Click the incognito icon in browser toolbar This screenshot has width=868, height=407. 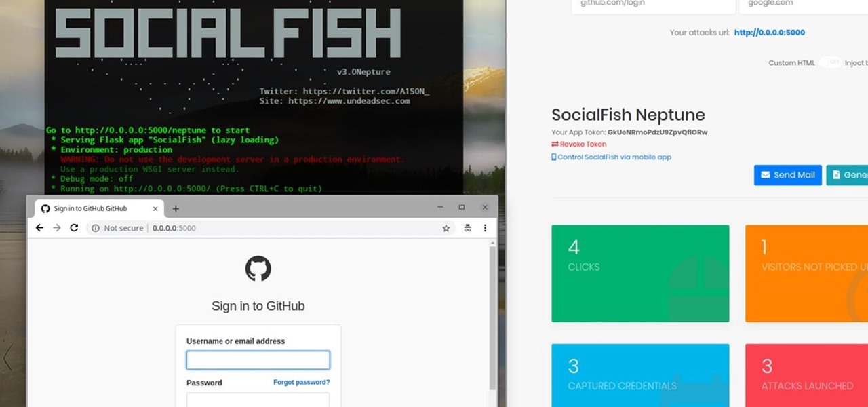[467, 228]
